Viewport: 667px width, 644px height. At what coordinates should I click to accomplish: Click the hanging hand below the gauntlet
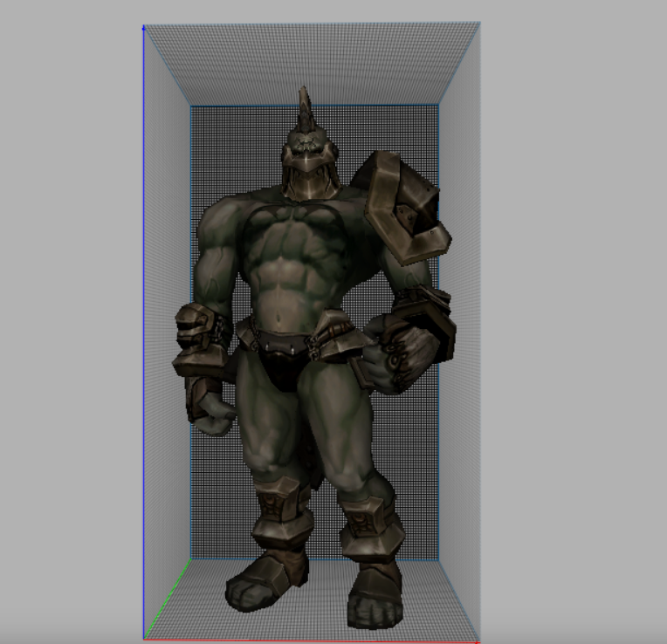212,415
